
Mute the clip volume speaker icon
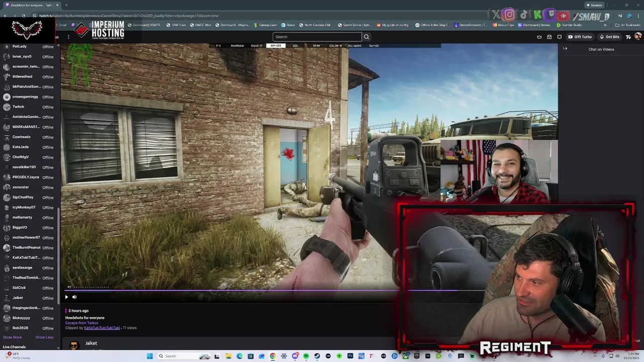coord(74,297)
